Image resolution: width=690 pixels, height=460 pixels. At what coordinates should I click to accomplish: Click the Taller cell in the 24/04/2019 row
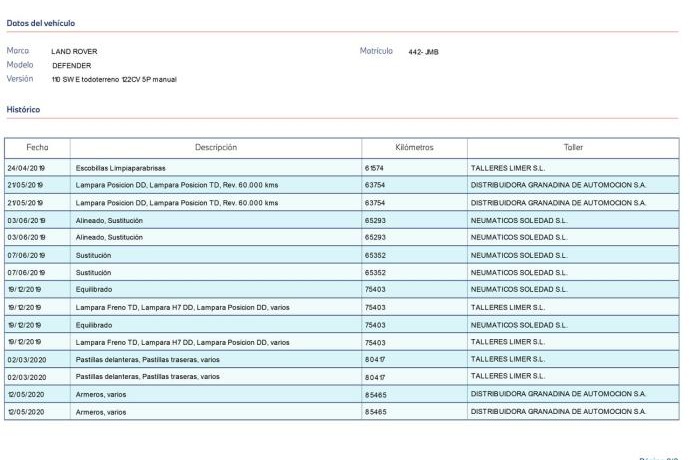click(507, 168)
